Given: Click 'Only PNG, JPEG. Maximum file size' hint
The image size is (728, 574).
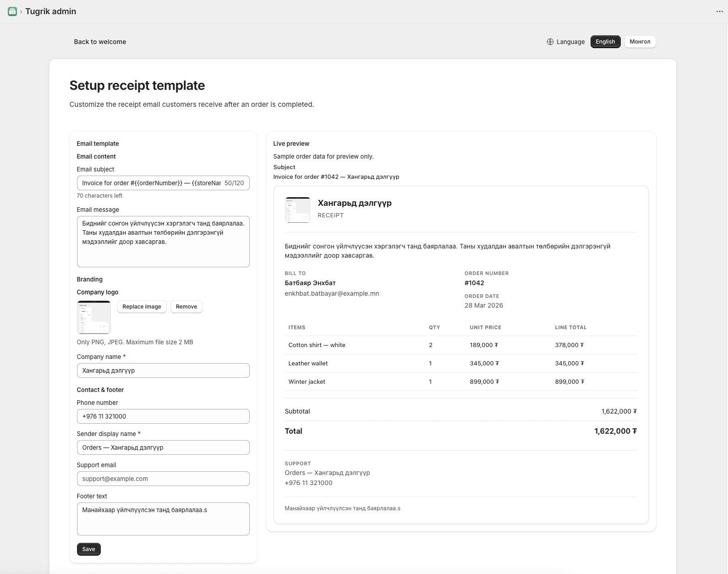Looking at the screenshot, I should pos(135,342).
